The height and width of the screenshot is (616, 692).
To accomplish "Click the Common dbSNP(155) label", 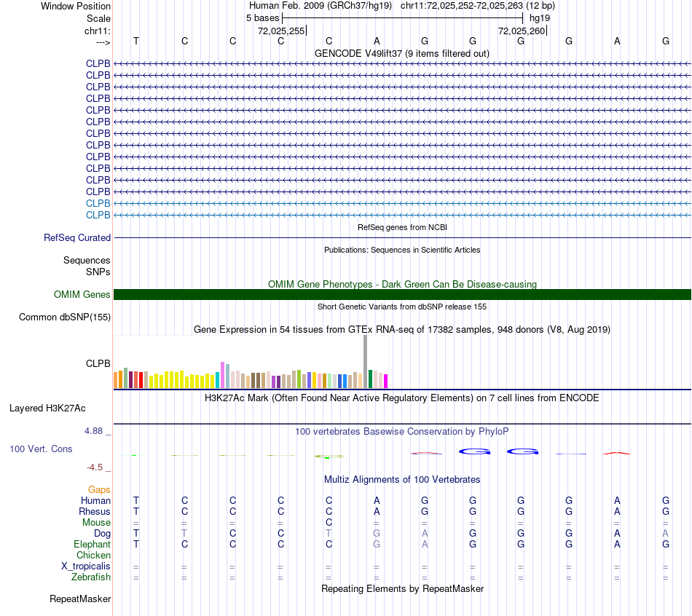I will [x=64, y=317].
